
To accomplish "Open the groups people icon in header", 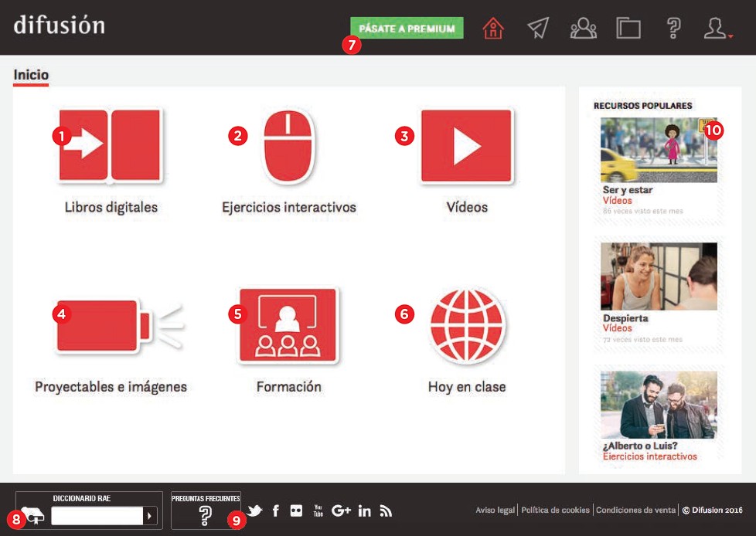I will tap(584, 28).
